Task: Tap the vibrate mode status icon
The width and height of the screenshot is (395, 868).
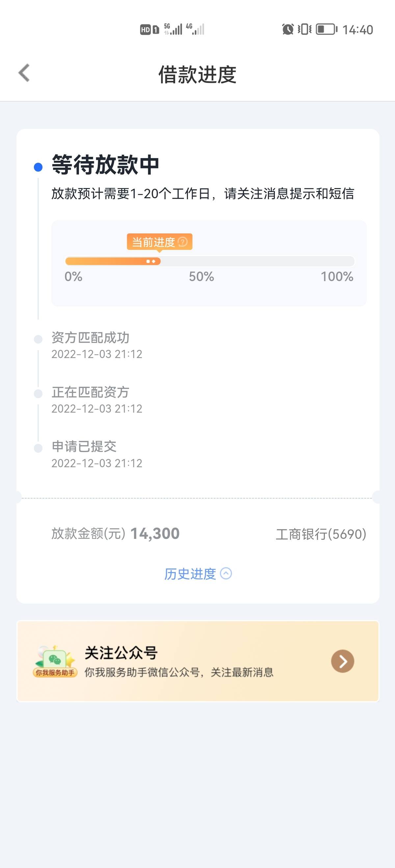Action: pyautogui.click(x=304, y=29)
